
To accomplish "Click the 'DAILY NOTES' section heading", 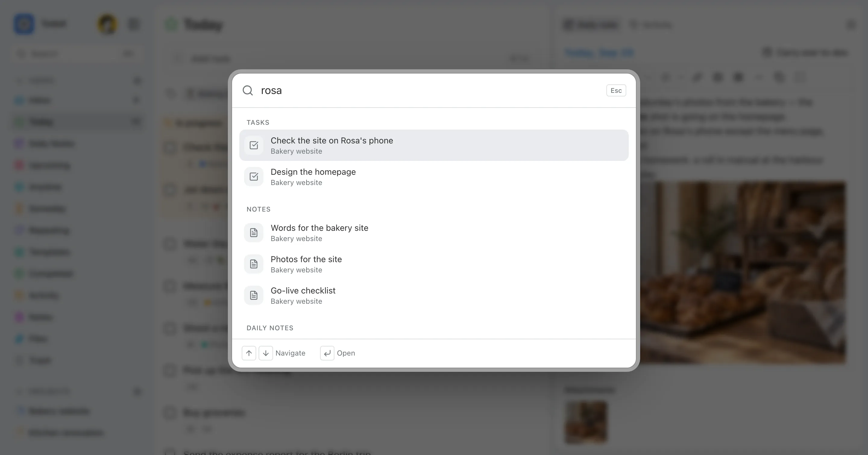I will coord(270,328).
